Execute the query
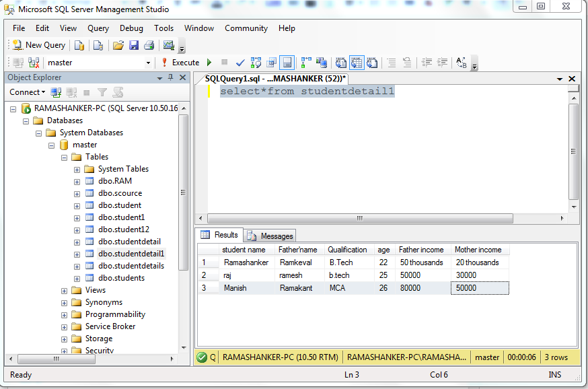Viewport: 588px width, 389px height. tap(181, 63)
